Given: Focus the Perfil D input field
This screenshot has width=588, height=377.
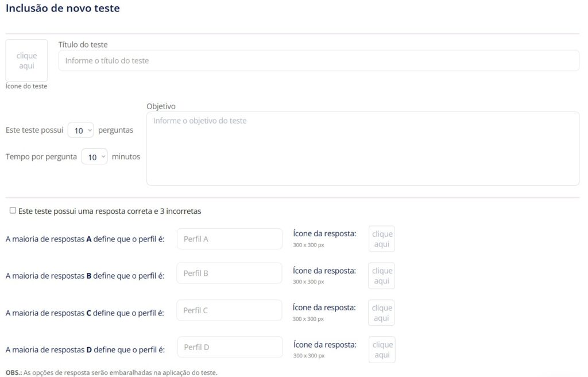Looking at the screenshot, I should pyautogui.click(x=230, y=347).
